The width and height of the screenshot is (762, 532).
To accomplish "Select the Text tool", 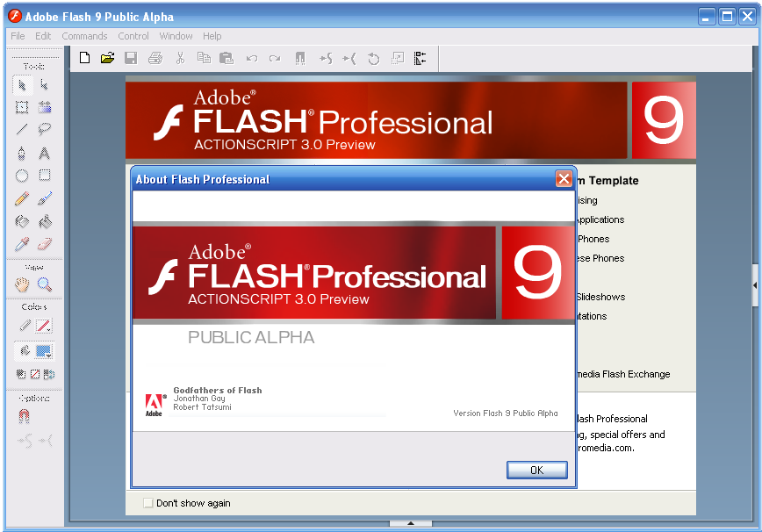I will click(44, 154).
